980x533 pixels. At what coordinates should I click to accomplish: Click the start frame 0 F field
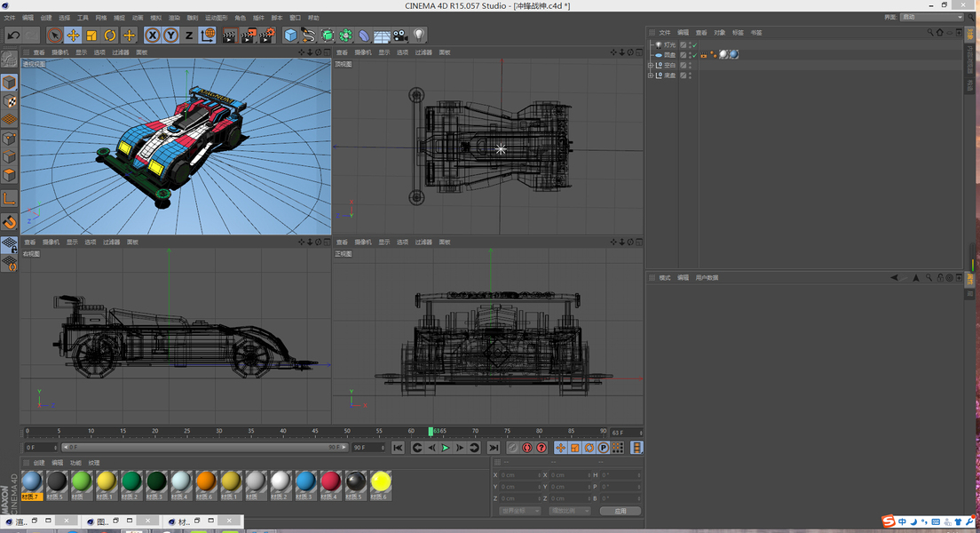coord(41,448)
